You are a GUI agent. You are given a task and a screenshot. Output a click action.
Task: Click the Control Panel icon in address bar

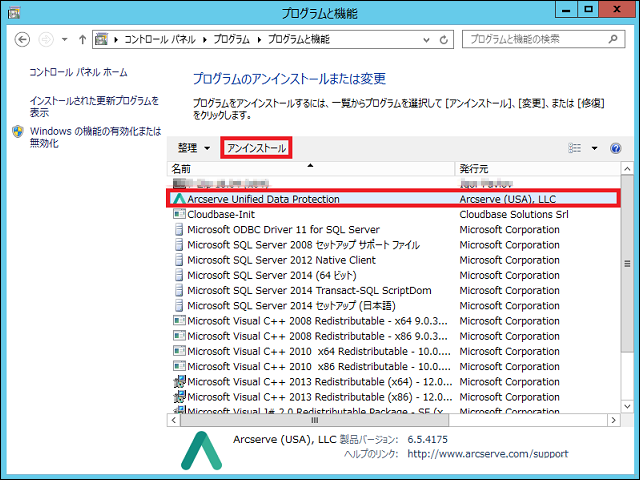click(101, 39)
